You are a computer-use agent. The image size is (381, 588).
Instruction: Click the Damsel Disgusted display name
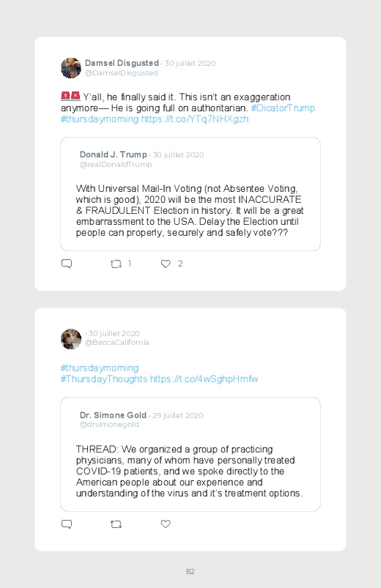coord(122,63)
